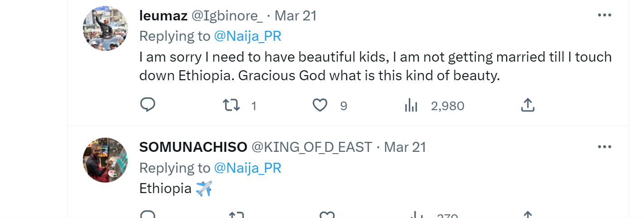This screenshot has width=644, height=218.
Task: Open SOMUNACHISO's profile avatar
Action: coord(105,160)
